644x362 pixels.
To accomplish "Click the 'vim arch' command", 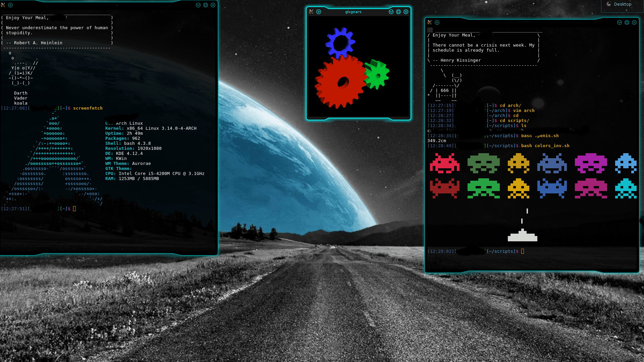I will click(524, 111).
